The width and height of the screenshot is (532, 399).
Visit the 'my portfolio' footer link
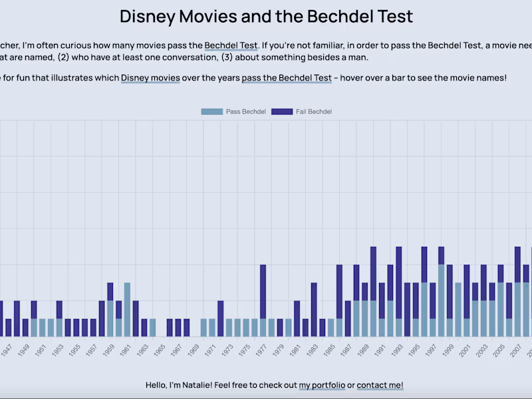tap(322, 385)
